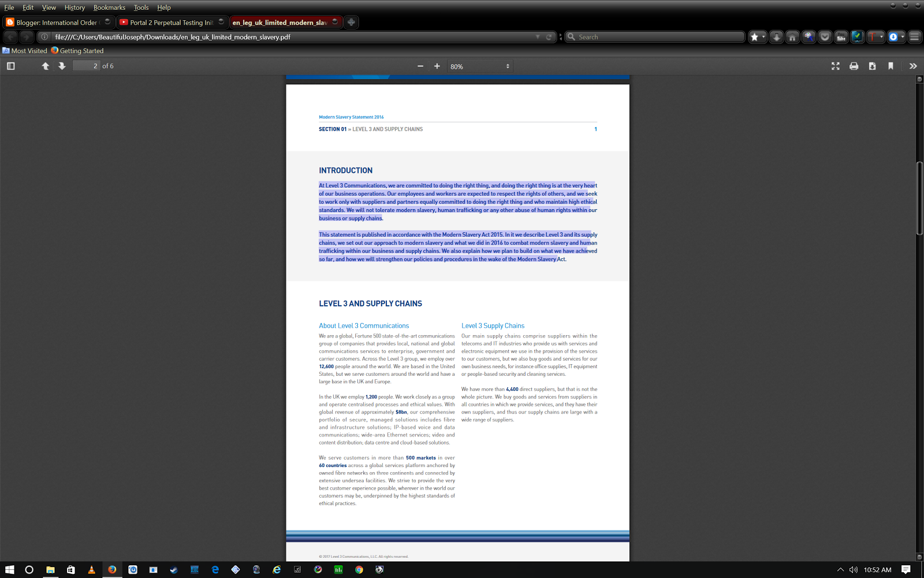Click the browser Search box
Screen dimensions: 924x578
click(655, 37)
